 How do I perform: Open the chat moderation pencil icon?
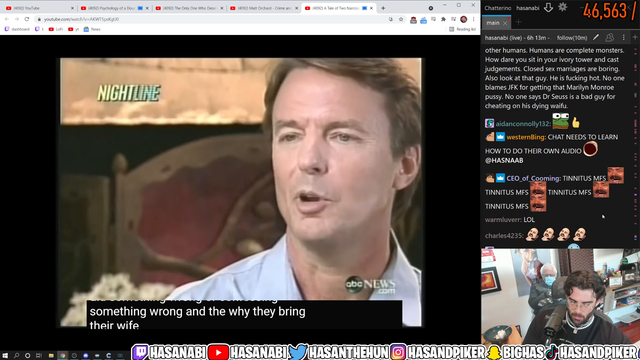[x=596, y=38]
